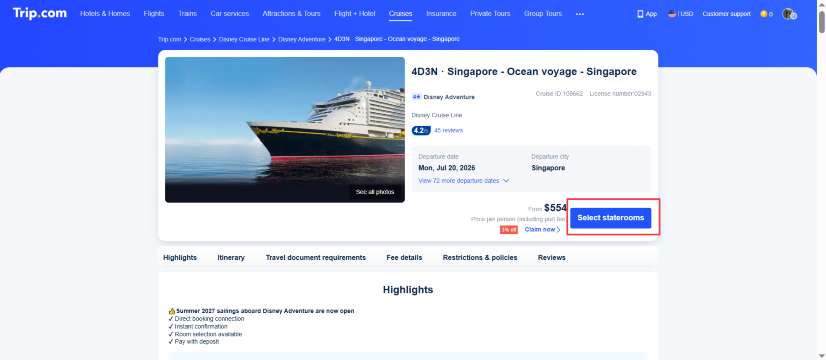826x360 pixels.
Task: Click the scrollbar up arrow
Action: point(821,4)
